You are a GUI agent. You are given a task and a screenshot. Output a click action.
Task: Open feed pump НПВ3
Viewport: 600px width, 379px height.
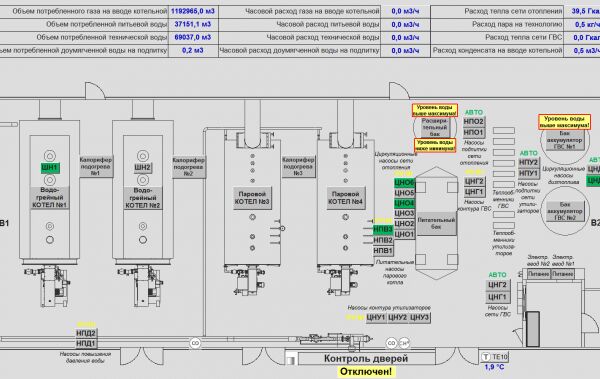pos(383,230)
